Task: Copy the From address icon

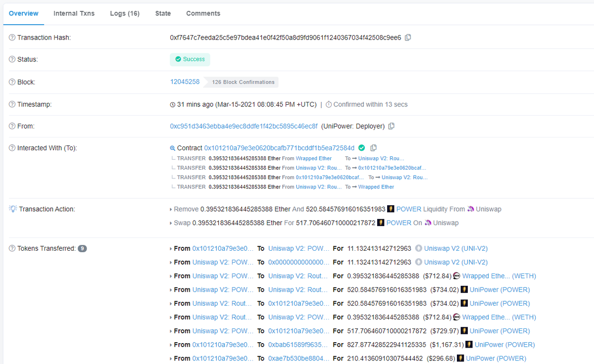Action: pyautogui.click(x=391, y=126)
